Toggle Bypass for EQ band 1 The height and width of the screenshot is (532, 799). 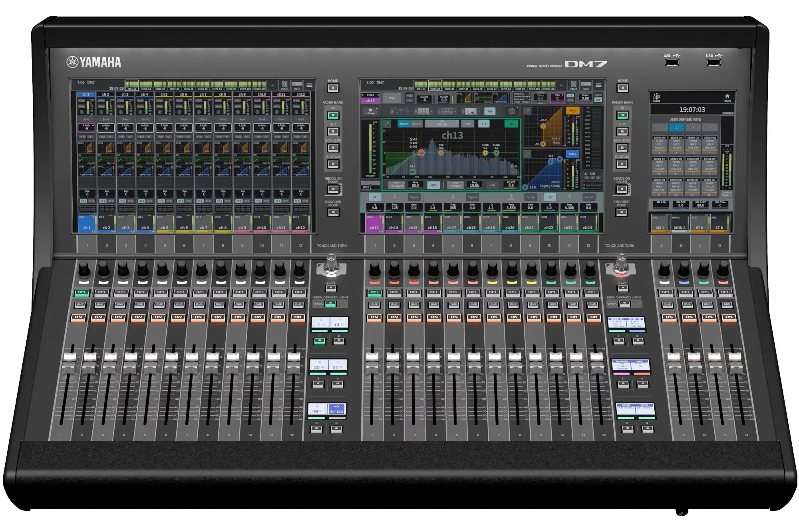pos(414,197)
